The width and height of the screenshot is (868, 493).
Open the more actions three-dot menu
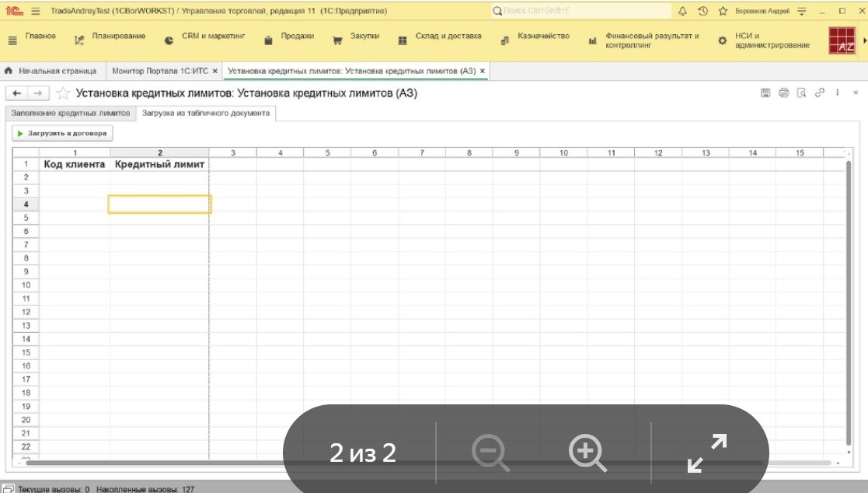[x=838, y=93]
